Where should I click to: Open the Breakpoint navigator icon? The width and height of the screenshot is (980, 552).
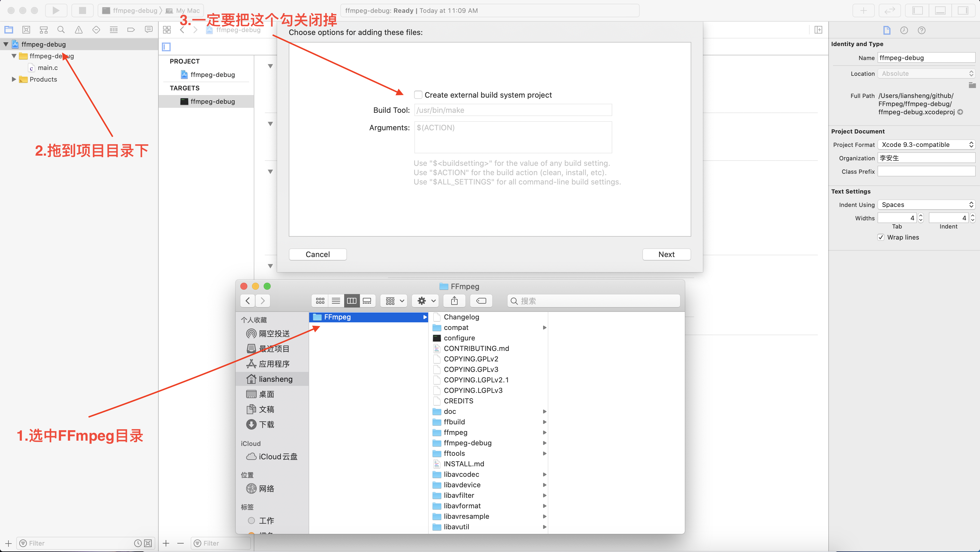(x=131, y=30)
